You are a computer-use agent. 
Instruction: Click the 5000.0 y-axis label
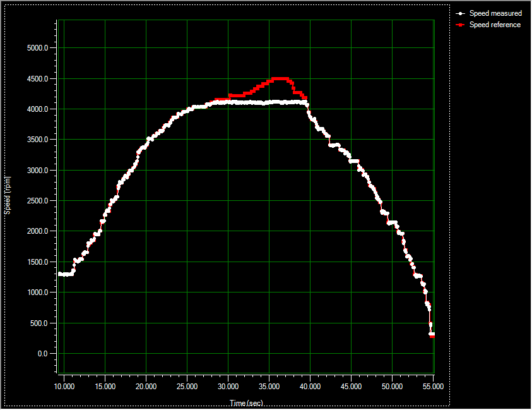[x=37, y=48]
